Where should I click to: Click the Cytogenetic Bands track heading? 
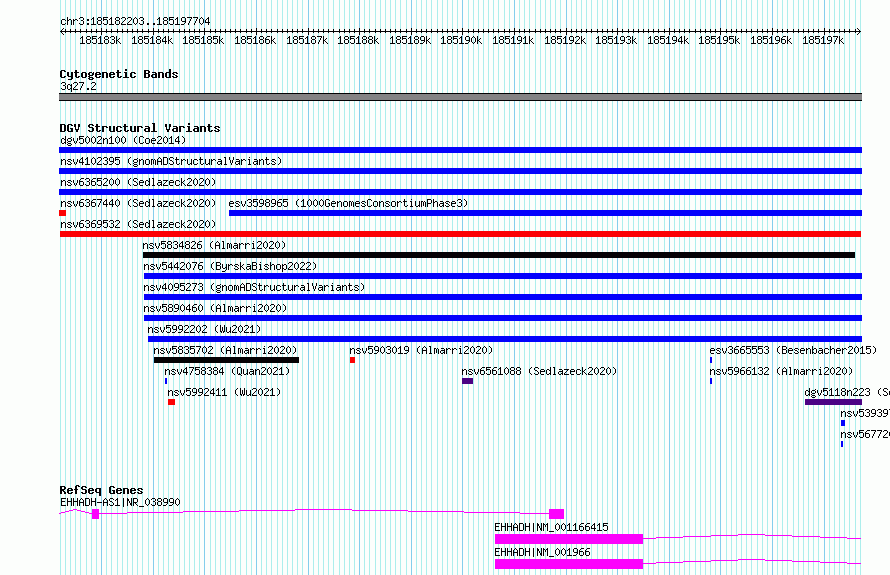pyautogui.click(x=119, y=74)
